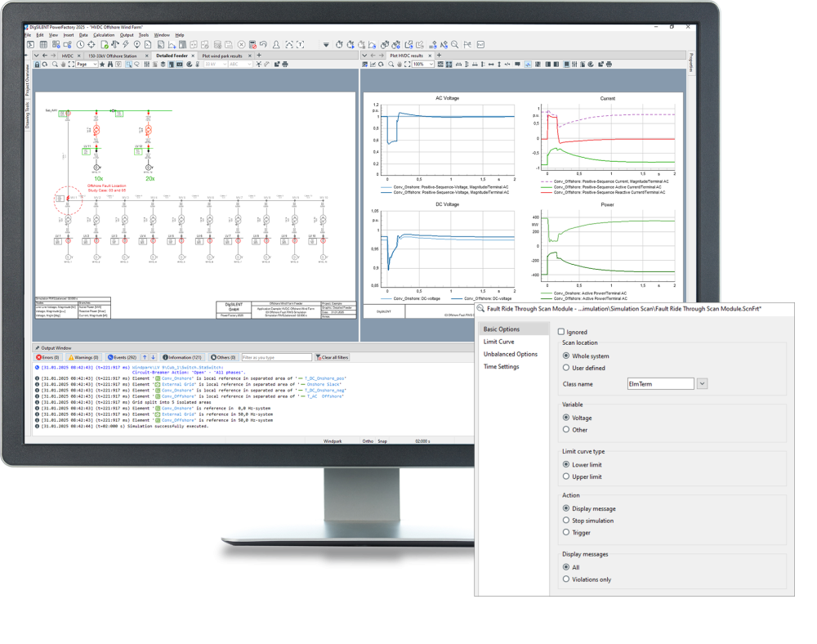Click the zoom magnifier in the diagram toolbar
The image size is (817, 644).
click(55, 65)
